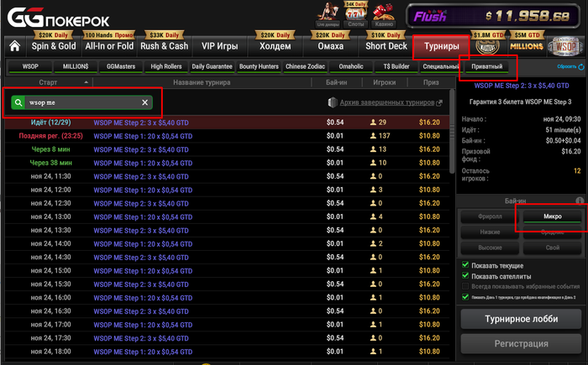Open the GGMasters emblem tab icon

click(x=487, y=46)
